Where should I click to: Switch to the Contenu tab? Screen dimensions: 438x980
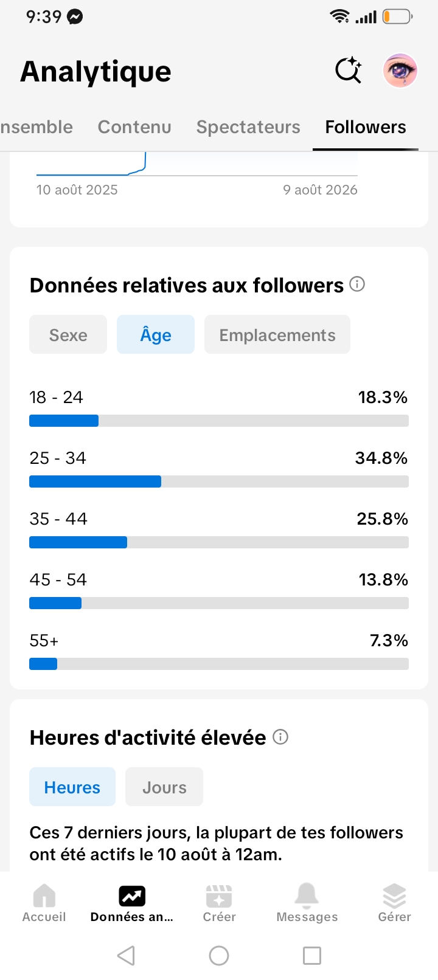click(x=134, y=127)
